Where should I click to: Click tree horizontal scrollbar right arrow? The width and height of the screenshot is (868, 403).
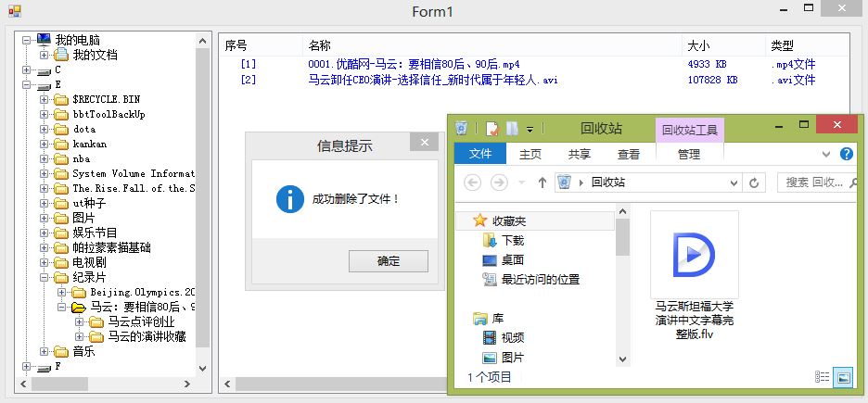[x=187, y=384]
